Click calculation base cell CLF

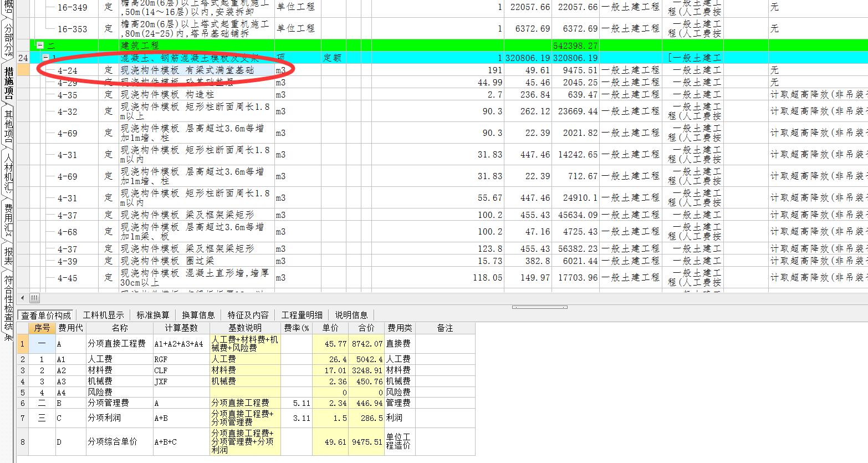pyautogui.click(x=181, y=370)
